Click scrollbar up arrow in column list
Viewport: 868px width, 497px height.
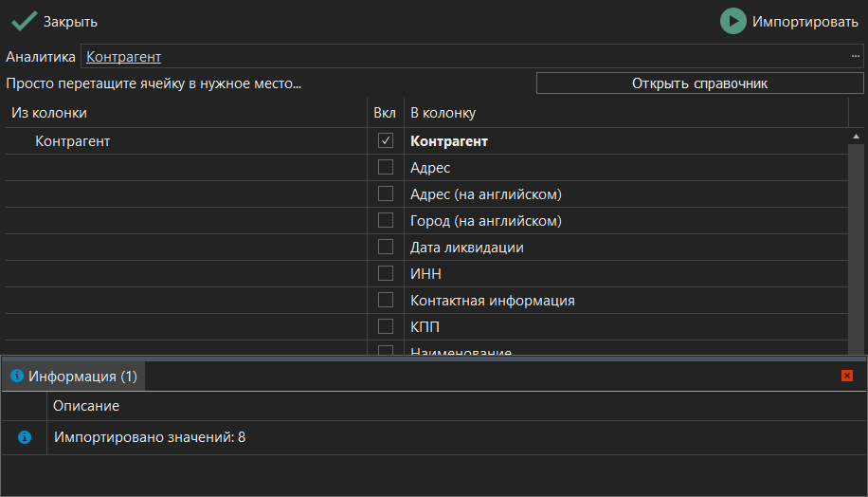(856, 137)
